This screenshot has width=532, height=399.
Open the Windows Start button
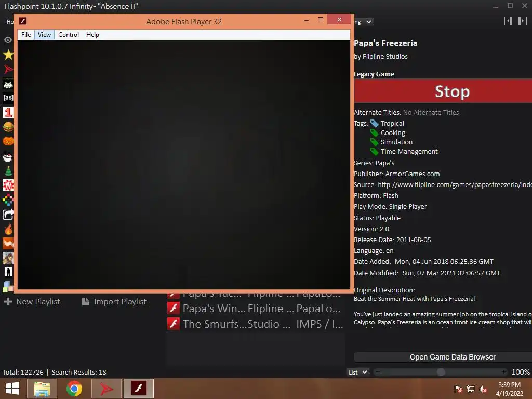click(12, 389)
